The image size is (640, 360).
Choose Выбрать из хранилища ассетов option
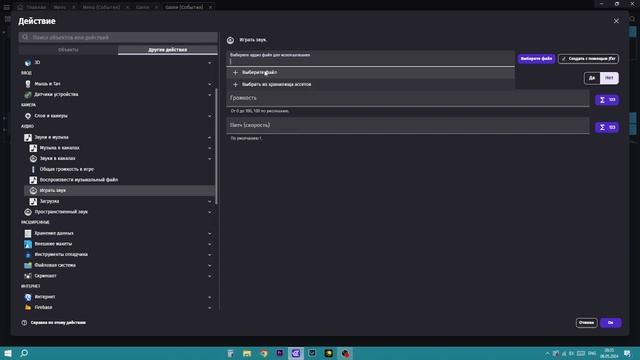[371, 84]
